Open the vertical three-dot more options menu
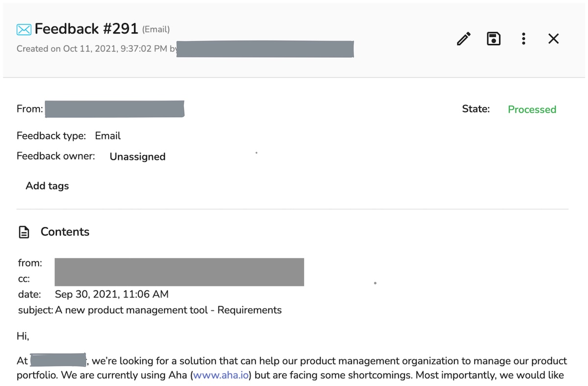Image resolution: width=588 pixels, height=386 pixels. [523, 39]
